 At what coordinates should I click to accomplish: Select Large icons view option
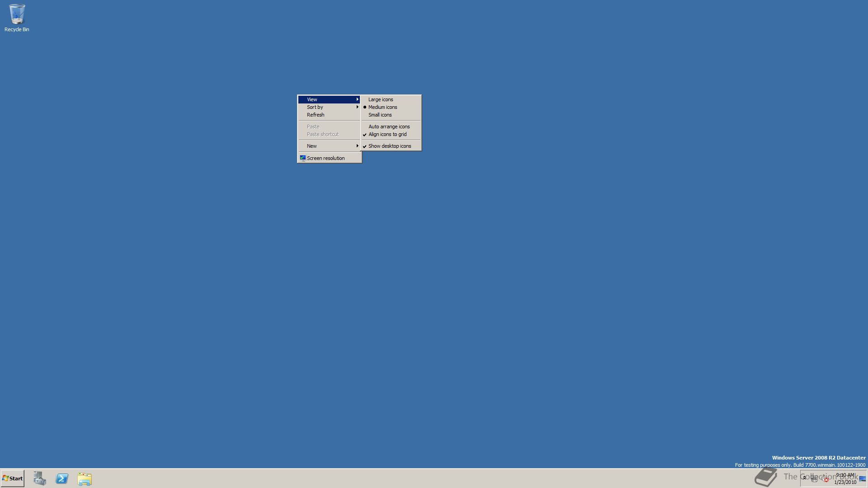[391, 99]
